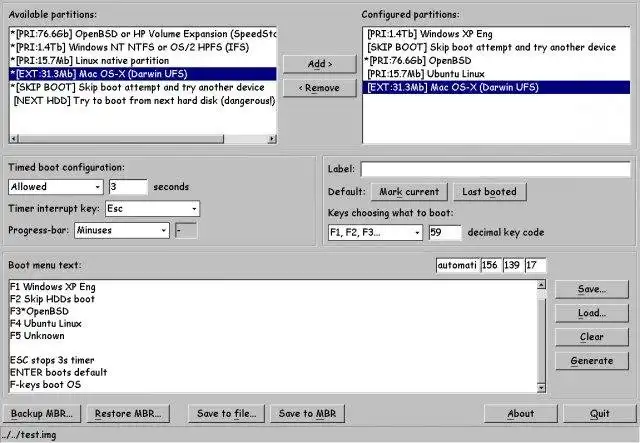The height and width of the screenshot is (443, 640).
Task: Select Mac OS-X entry in Configured partitions
Action: (496, 87)
